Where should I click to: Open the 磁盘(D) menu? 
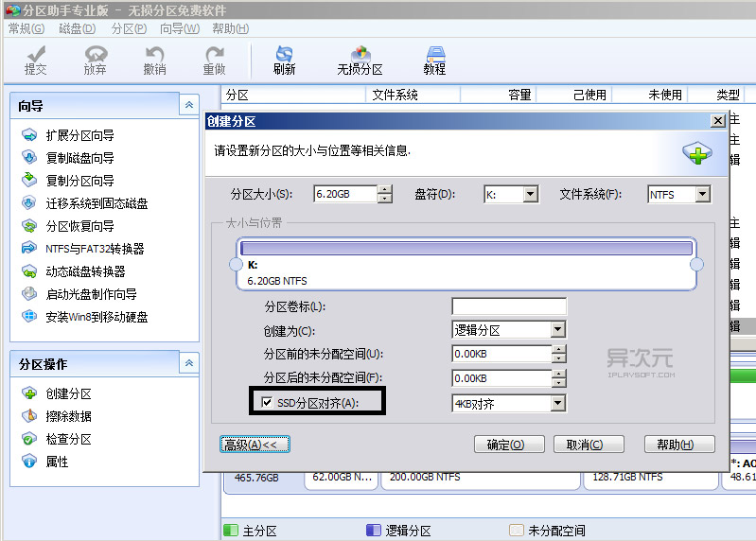78,29
